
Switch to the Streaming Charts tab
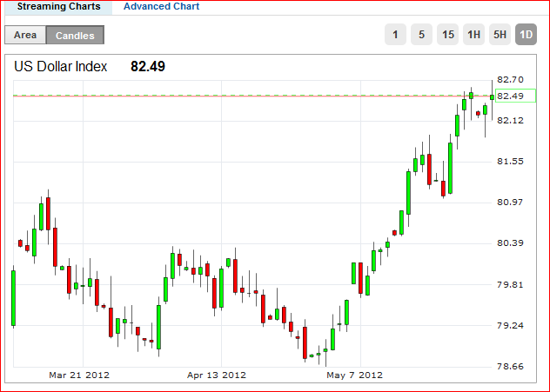click(58, 7)
